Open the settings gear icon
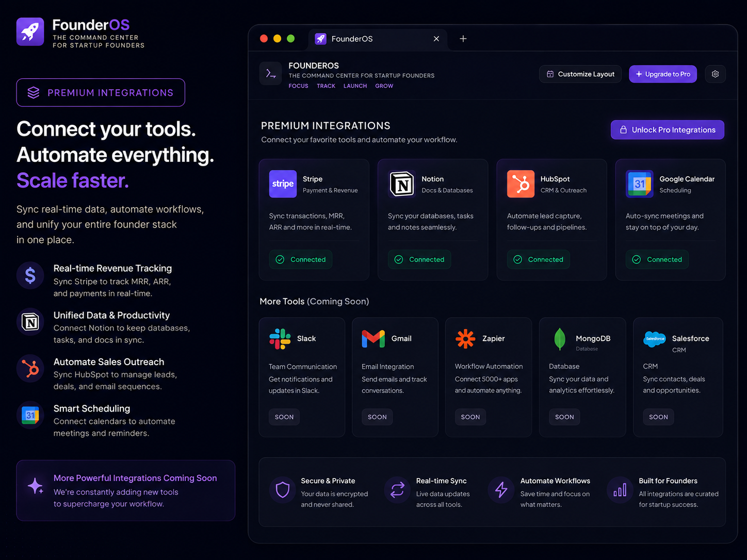 point(715,74)
